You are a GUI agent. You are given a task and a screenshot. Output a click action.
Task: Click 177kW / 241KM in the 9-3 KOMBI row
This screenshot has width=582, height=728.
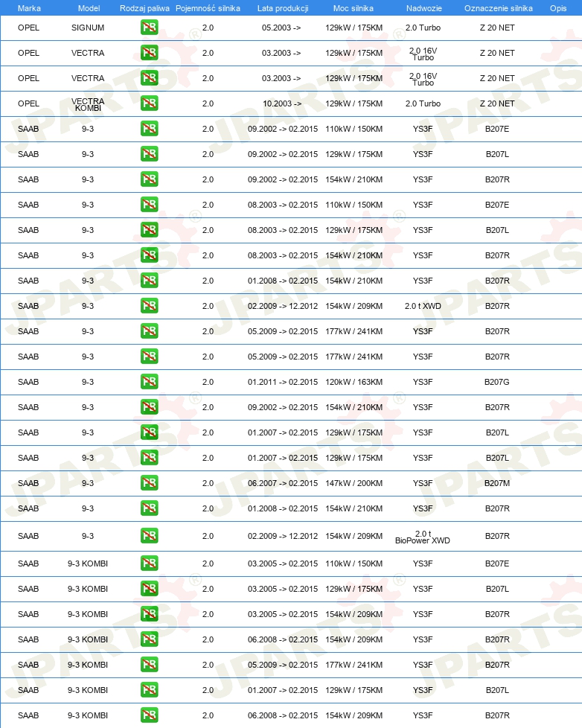click(354, 665)
